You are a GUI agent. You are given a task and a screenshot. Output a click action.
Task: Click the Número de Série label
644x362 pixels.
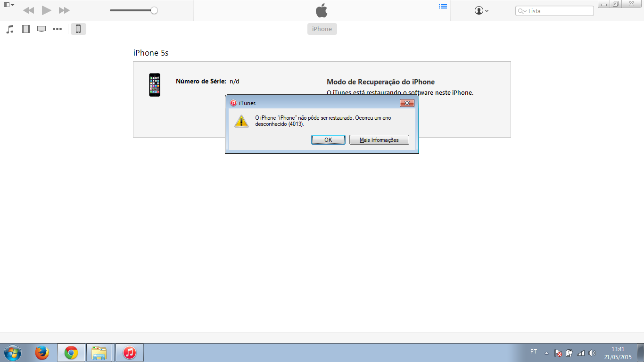coord(201,81)
